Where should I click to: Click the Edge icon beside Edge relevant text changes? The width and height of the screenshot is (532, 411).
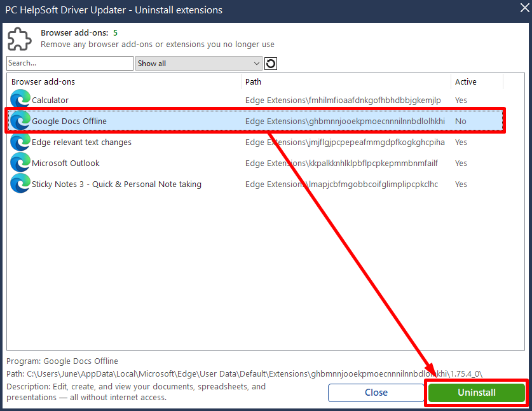(x=20, y=142)
